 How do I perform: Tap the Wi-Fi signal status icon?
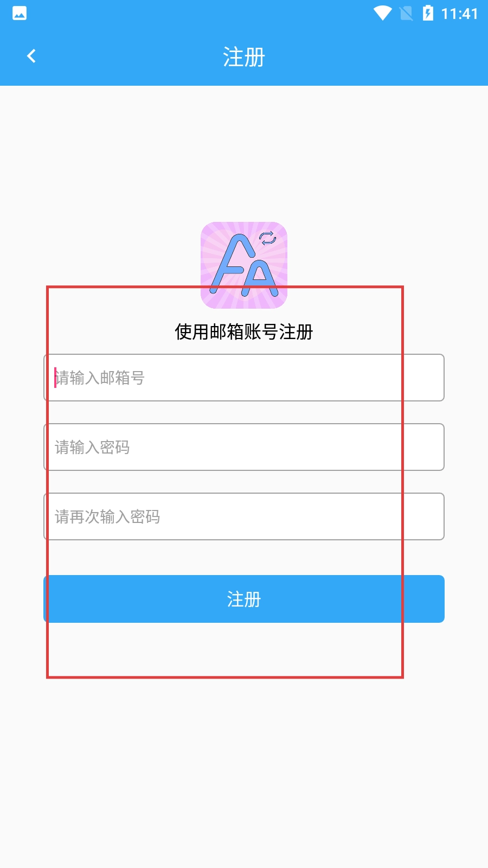coord(382,13)
